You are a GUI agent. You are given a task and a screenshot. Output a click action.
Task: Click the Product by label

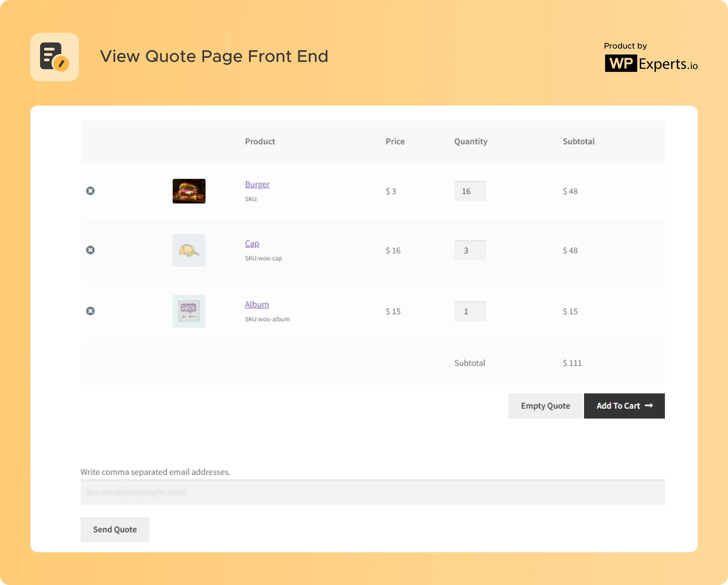pyautogui.click(x=625, y=46)
